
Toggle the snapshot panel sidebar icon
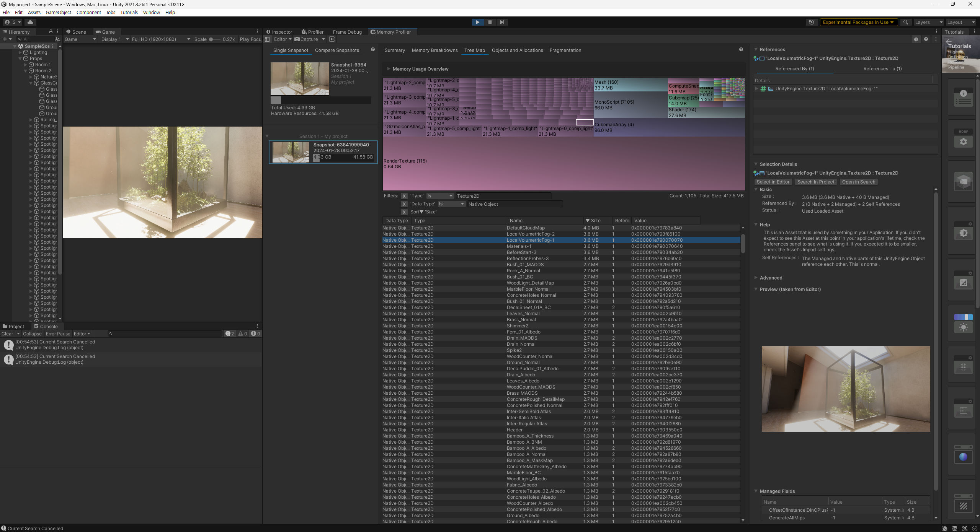coord(268,39)
